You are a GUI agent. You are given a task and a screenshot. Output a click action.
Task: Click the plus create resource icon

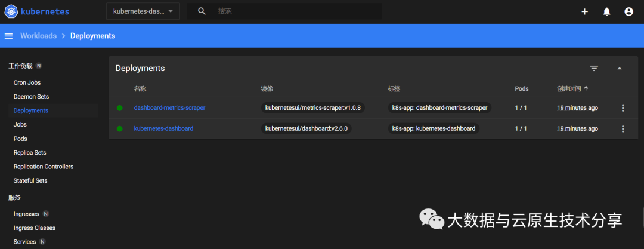[585, 11]
